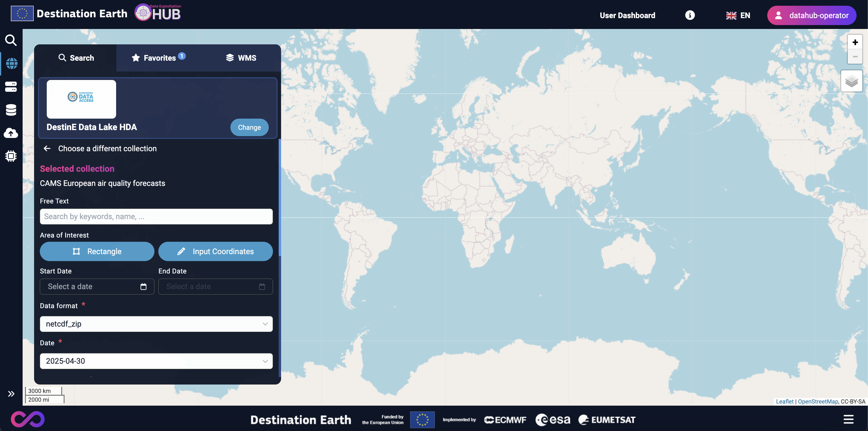
Task: Switch to the WMS tab
Action: (x=241, y=58)
